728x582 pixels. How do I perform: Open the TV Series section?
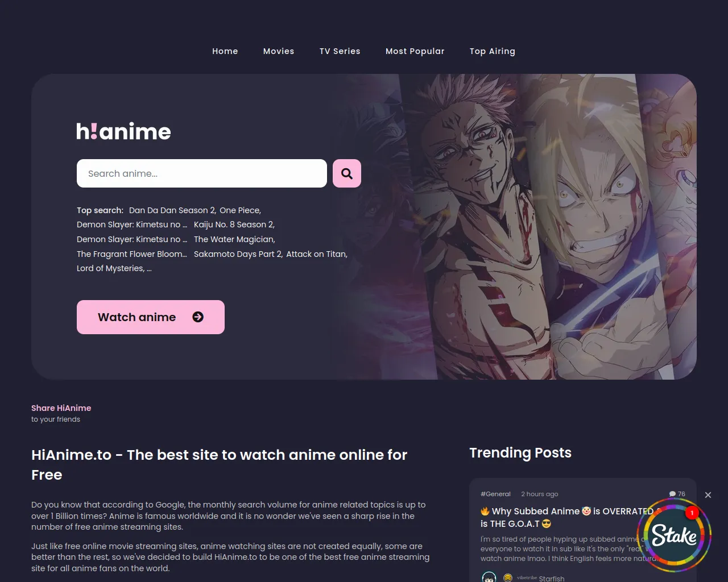pyautogui.click(x=340, y=51)
